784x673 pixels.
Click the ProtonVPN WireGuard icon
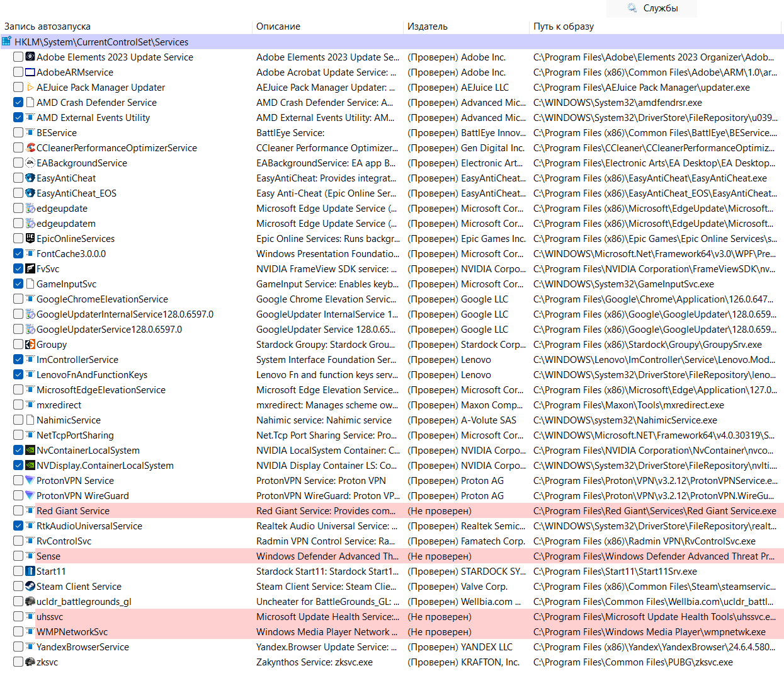pos(30,495)
